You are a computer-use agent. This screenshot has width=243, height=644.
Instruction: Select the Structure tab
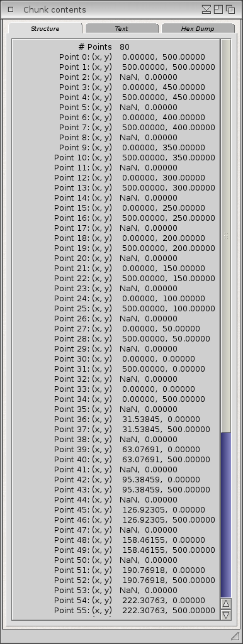(x=45, y=28)
